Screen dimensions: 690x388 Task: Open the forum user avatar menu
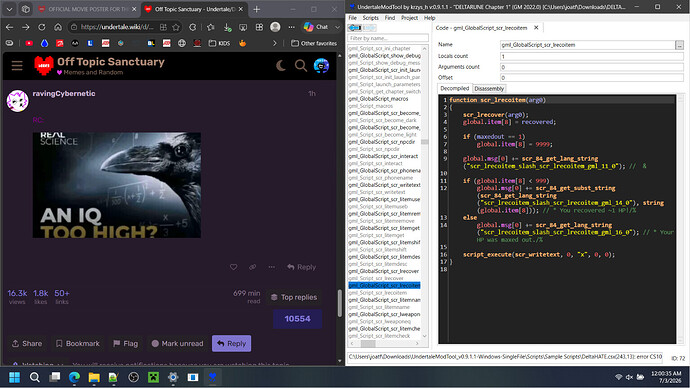click(x=321, y=66)
